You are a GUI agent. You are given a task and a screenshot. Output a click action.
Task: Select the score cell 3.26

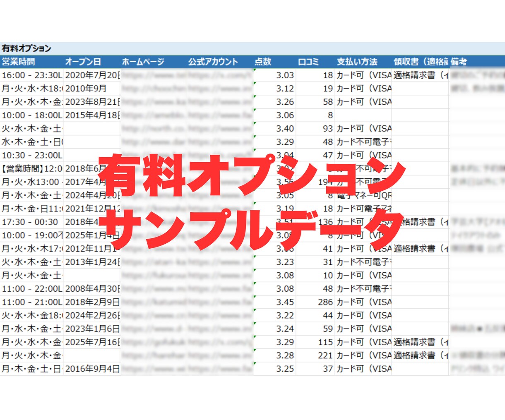(274, 102)
